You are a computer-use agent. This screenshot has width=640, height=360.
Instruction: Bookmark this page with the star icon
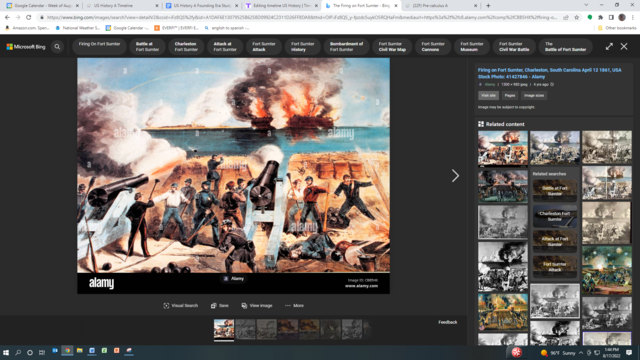pos(576,18)
